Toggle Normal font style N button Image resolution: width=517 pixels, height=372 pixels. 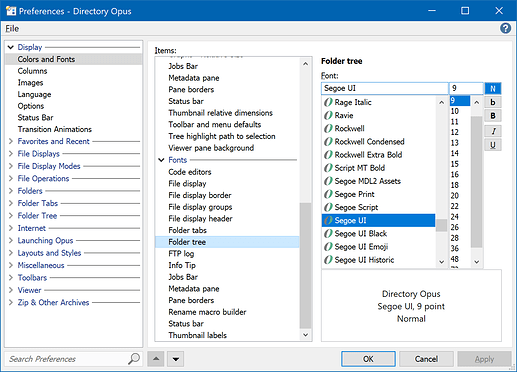(x=493, y=89)
